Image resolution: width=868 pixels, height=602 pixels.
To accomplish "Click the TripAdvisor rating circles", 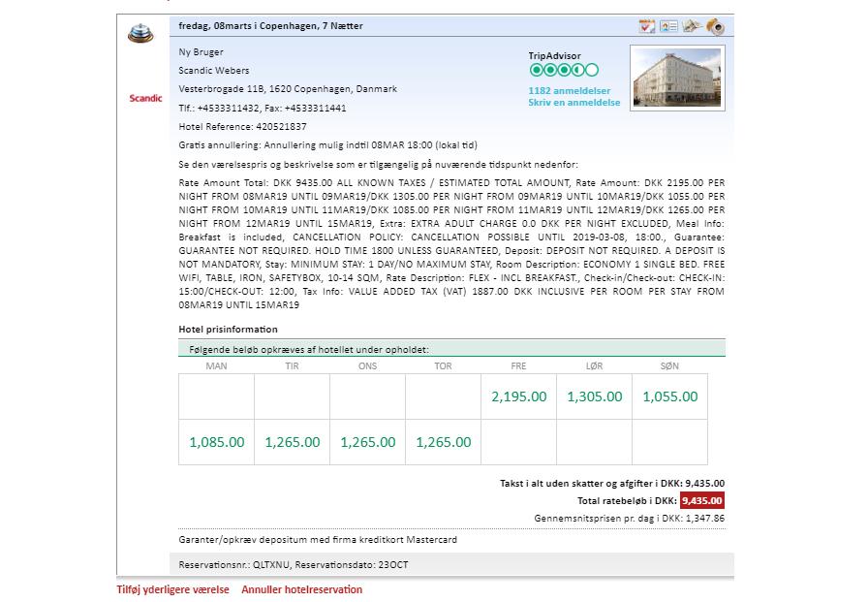I will [564, 70].
